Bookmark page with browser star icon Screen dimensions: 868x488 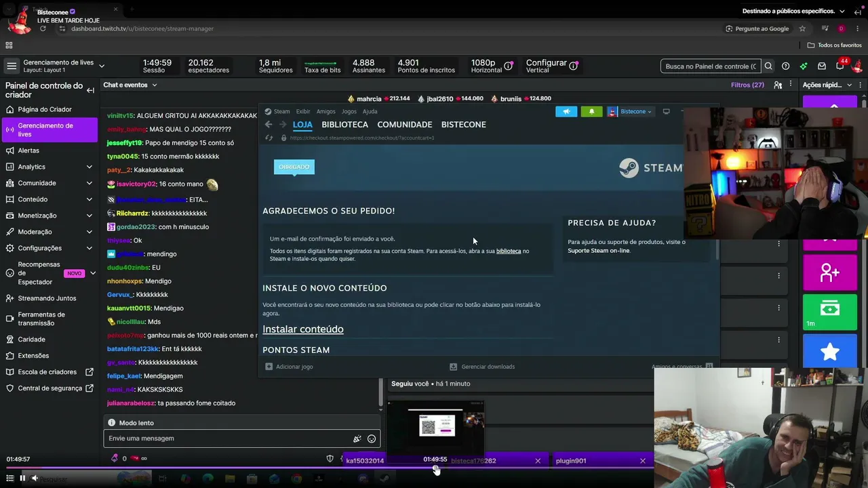coord(802,28)
